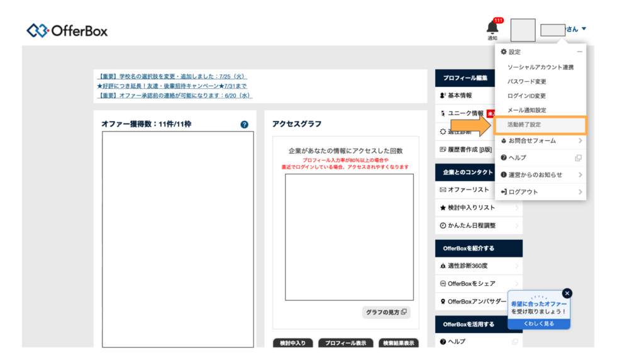This screenshot has width=644, height=362.
Task: Open the notification bell
Action: point(492,28)
